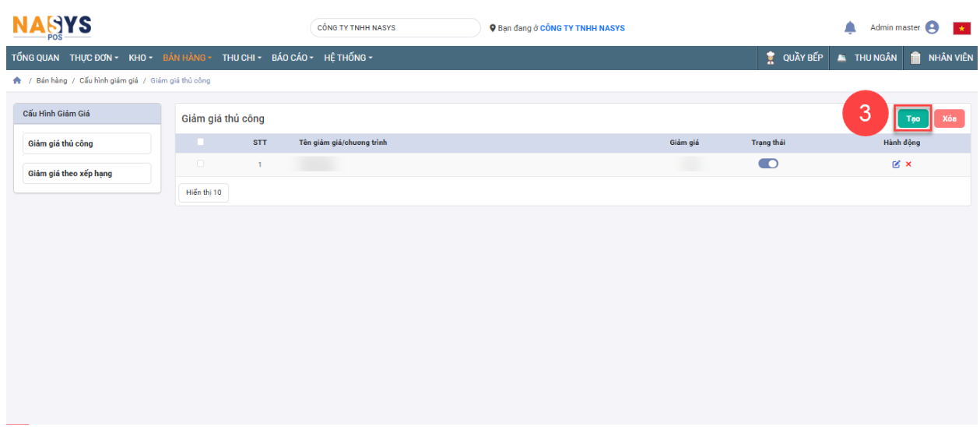Open Thu Ngân cashier screen
This screenshot has width=980, height=427.
867,58
